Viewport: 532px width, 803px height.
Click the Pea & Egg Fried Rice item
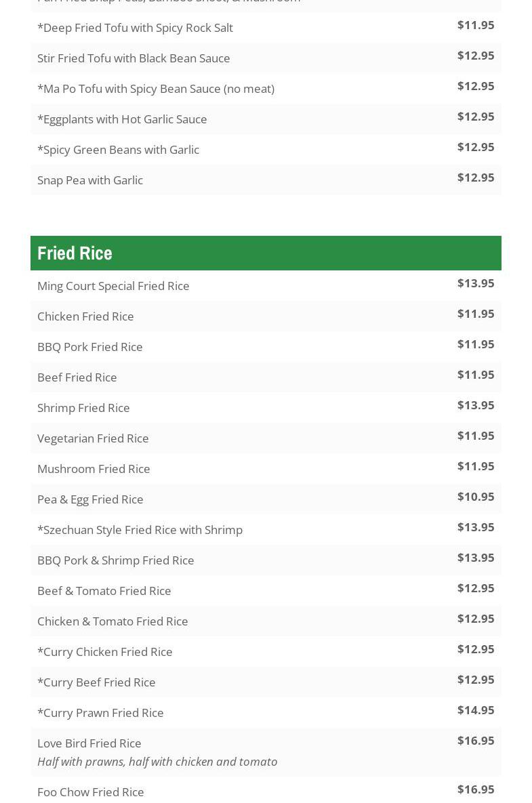90,499
